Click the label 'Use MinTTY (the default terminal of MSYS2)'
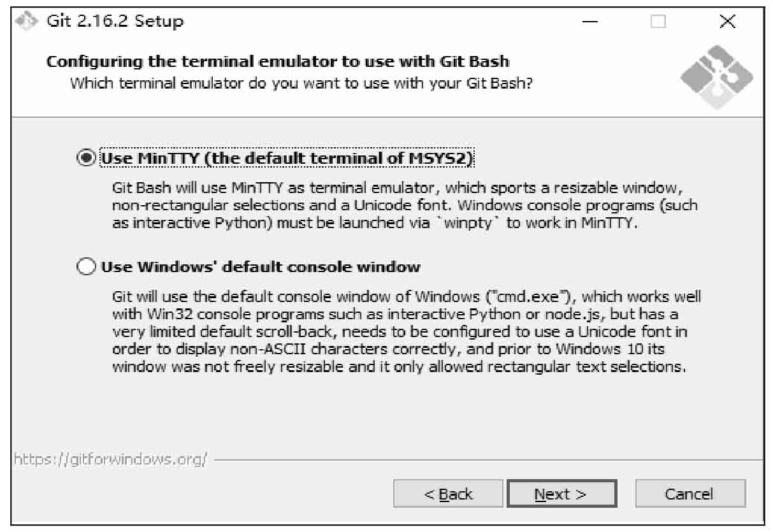Screen dimensions: 773x532 (x=287, y=158)
